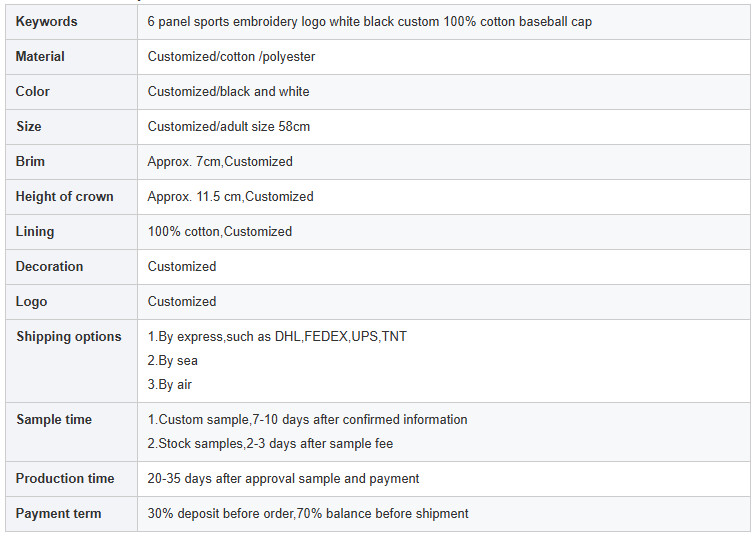Click the adult size 58cm value
The width and height of the screenshot is (756, 537).
click(228, 127)
